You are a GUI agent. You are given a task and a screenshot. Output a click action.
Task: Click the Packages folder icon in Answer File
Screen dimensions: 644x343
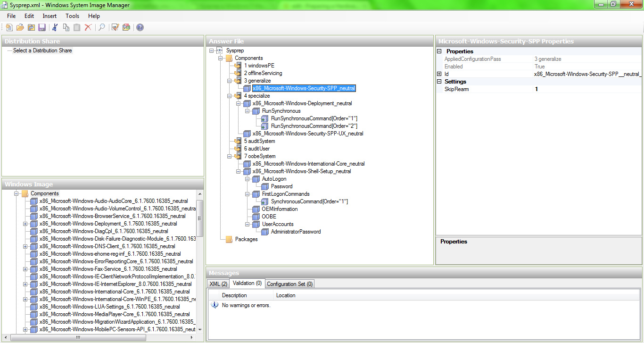[x=229, y=239]
